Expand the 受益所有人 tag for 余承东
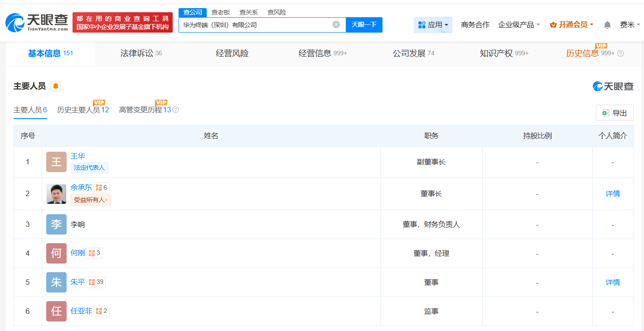Viewport: 644px width, 331px height. tap(91, 200)
